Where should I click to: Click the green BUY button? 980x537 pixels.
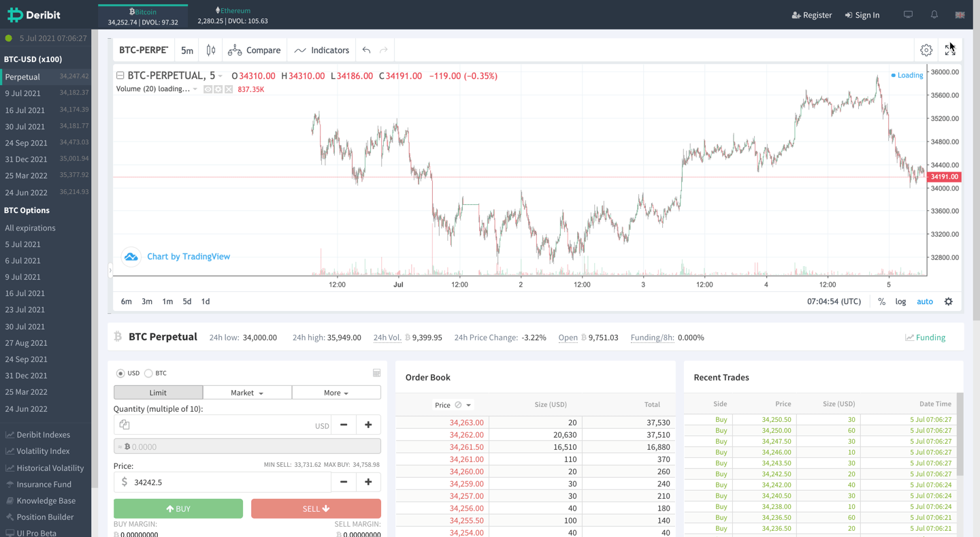(x=178, y=508)
